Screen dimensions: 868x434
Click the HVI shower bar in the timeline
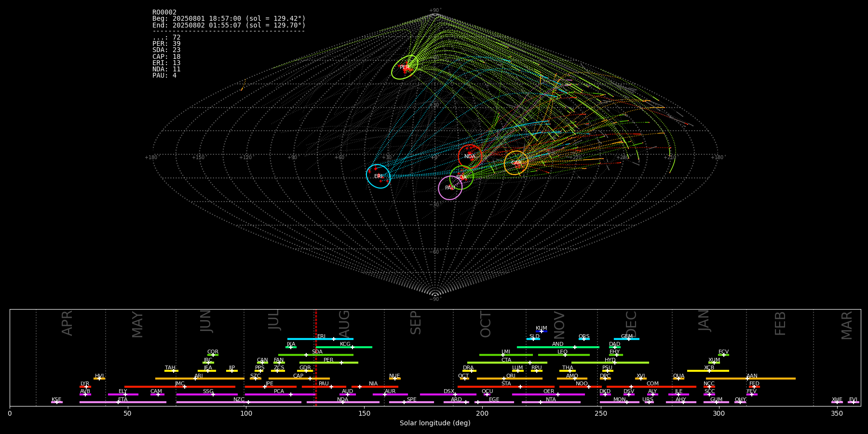click(99, 379)
